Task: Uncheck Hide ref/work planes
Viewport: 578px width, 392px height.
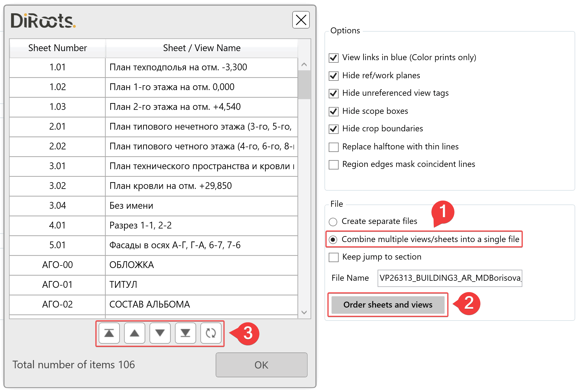Action: pos(334,76)
